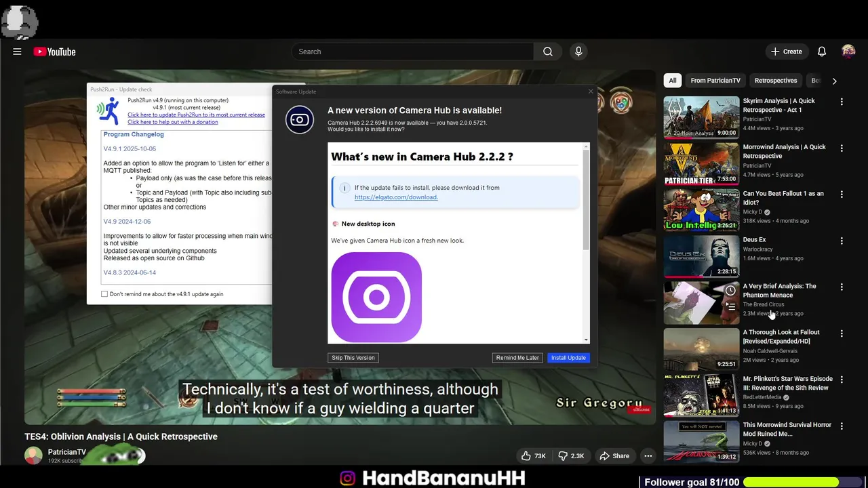
Task: Click Remind Me Later in Software Update
Action: coord(517,358)
